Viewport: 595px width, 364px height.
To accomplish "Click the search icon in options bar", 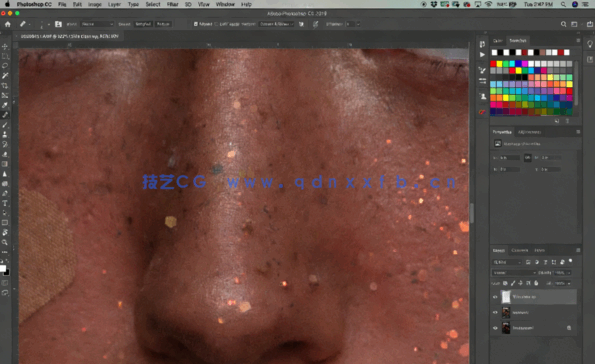I will pos(564,24).
